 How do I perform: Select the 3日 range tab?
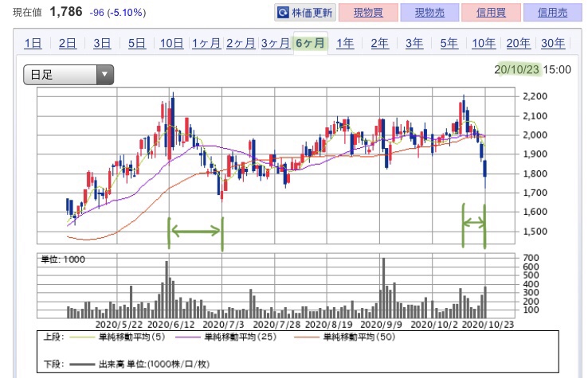102,44
